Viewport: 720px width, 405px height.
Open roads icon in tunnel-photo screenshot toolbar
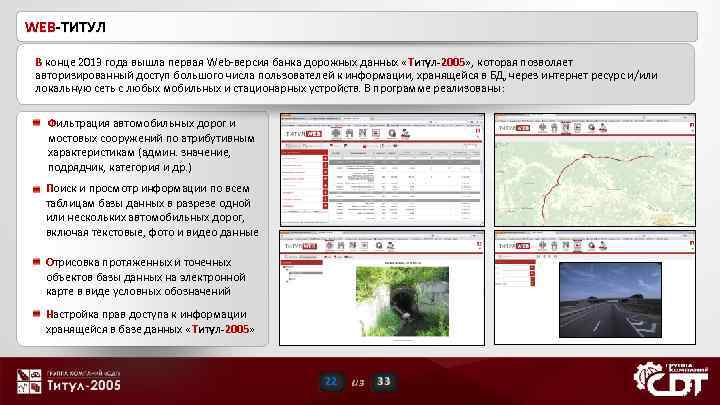click(x=329, y=246)
